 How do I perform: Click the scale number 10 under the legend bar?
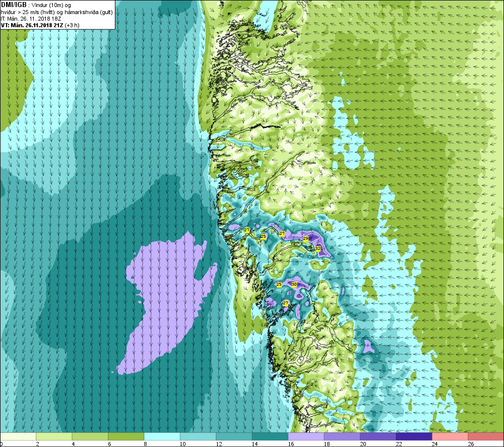click(x=182, y=444)
